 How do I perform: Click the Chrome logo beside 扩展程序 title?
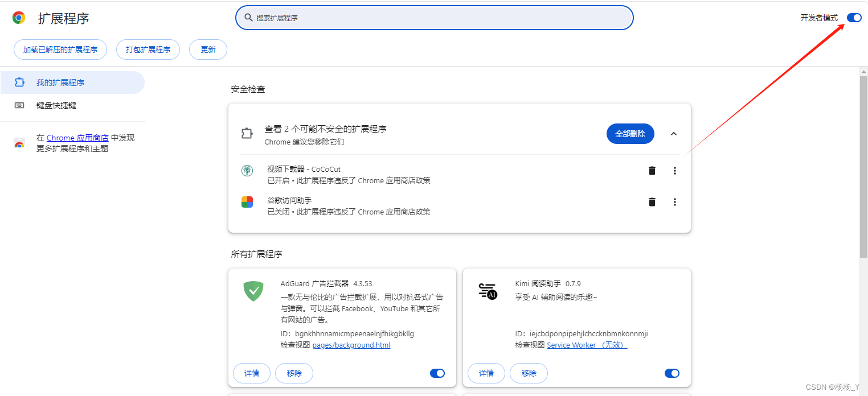click(19, 18)
